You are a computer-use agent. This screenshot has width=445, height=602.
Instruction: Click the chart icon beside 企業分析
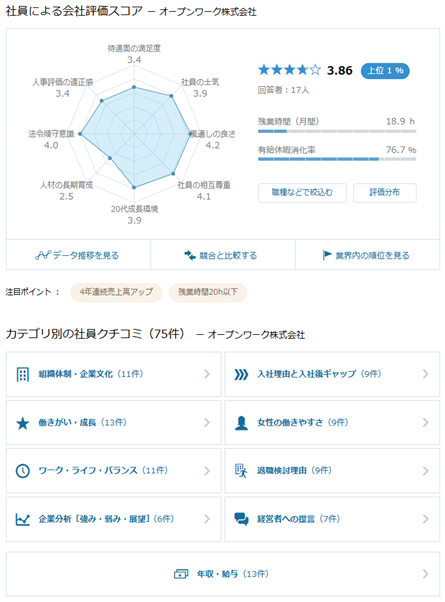click(x=23, y=519)
